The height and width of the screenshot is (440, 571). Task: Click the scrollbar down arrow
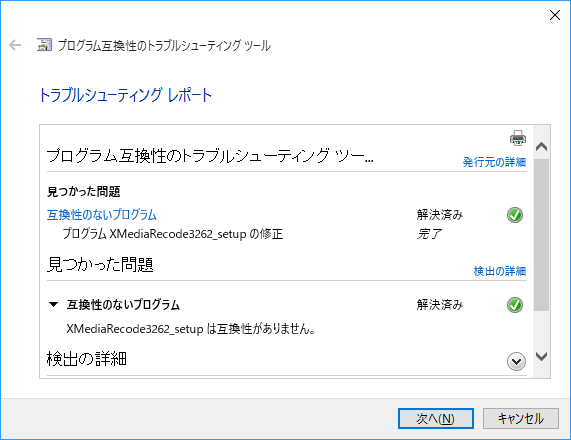click(x=542, y=356)
